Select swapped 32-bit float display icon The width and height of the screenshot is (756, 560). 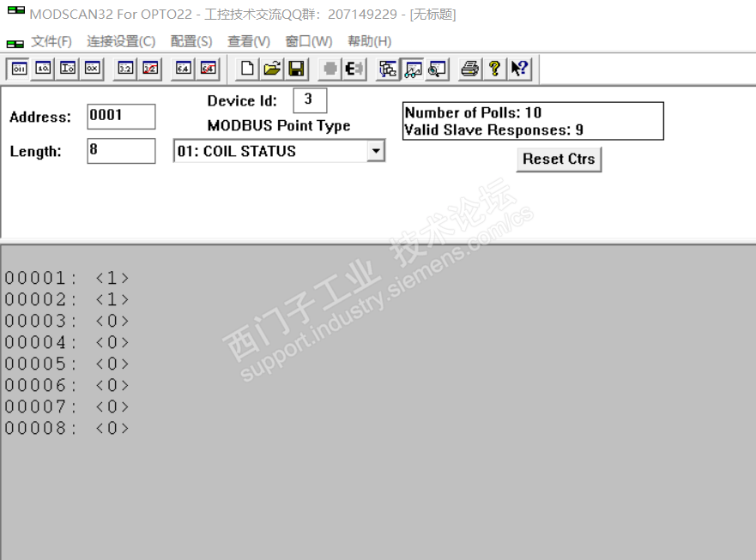pos(150,69)
